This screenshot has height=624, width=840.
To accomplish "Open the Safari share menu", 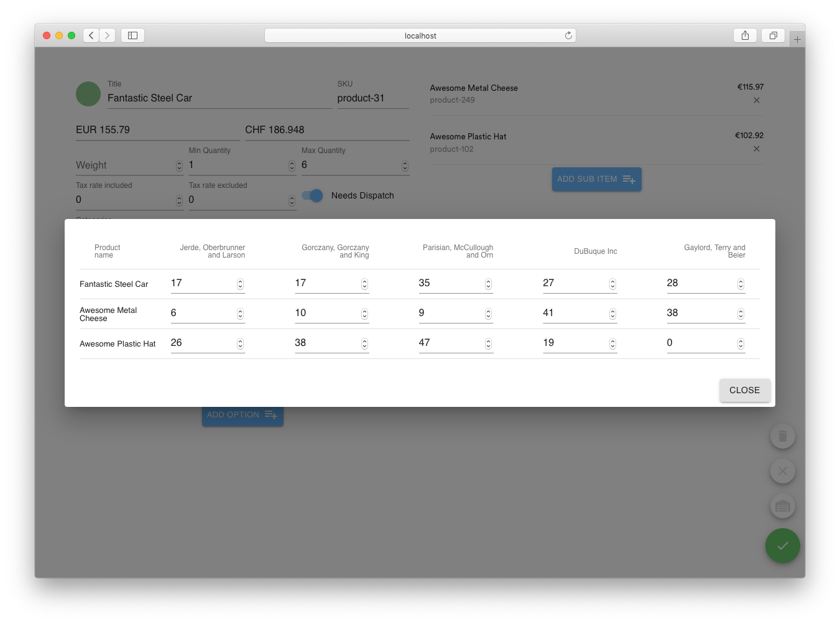I will pos(745,35).
